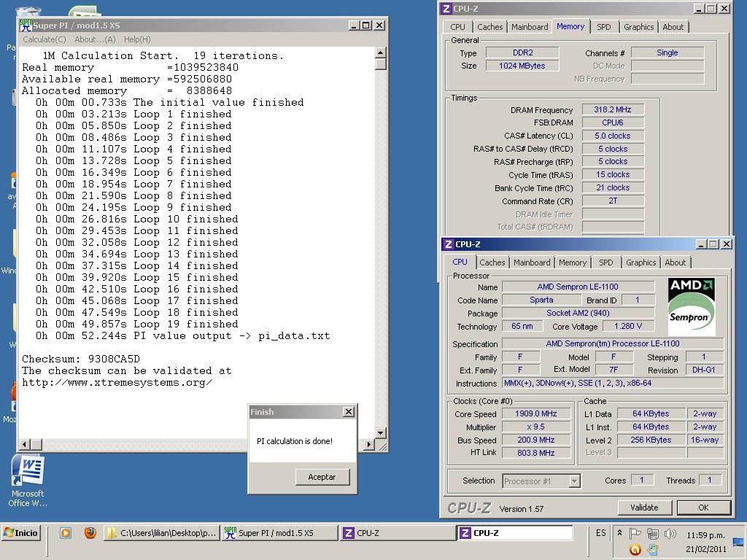Click Action Center flag tray icon
Image resolution: width=747 pixels, height=560 pixels.
(x=635, y=533)
